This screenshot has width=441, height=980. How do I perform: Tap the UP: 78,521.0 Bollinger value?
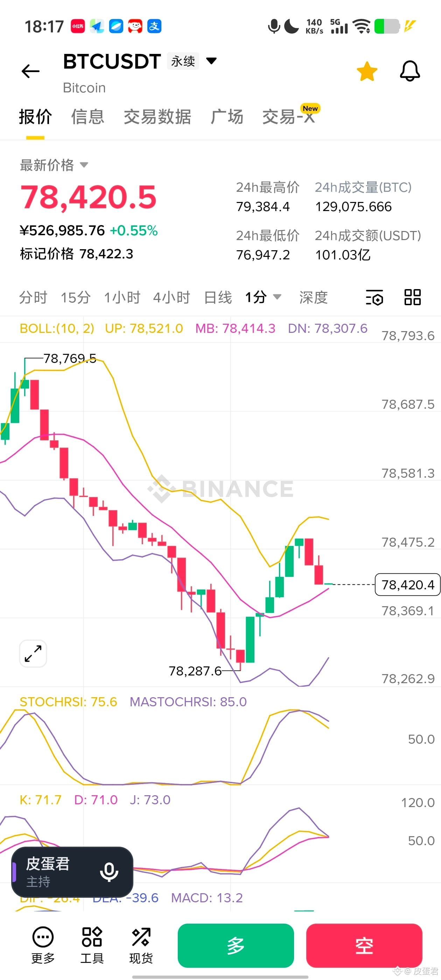pos(144,329)
